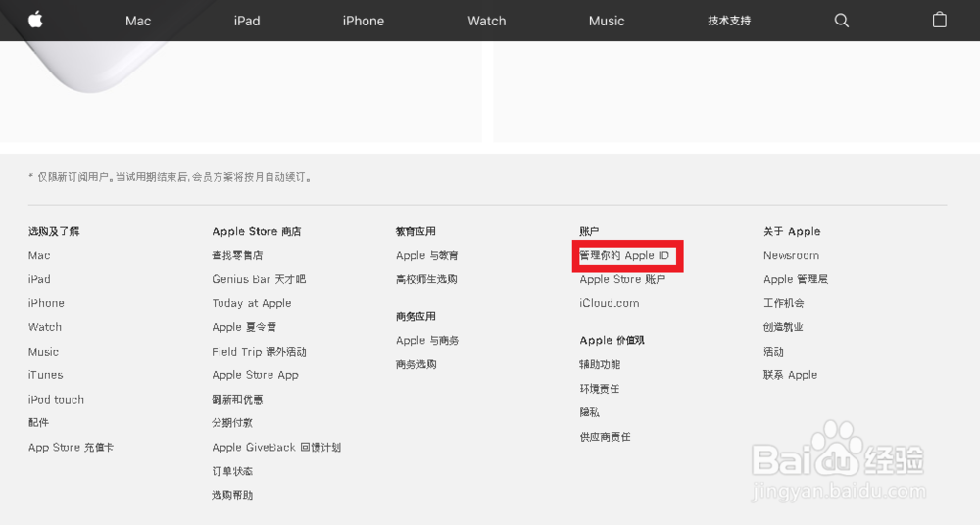This screenshot has height=525, width=980.
Task: Click the 选购及了解 column heading
Action: (x=54, y=232)
